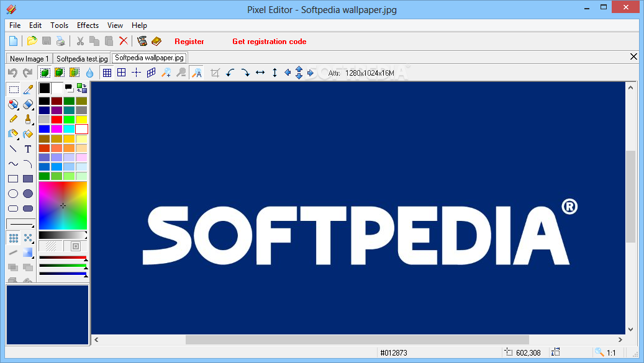Open the help book icon

[156, 41]
